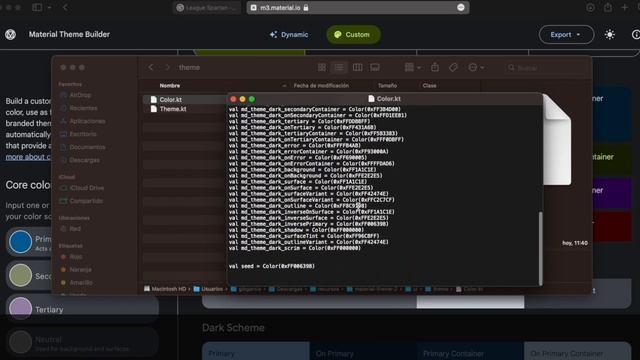The width and height of the screenshot is (640, 360).
Task: Click Finder tags toolbar icon
Action: tap(453, 67)
